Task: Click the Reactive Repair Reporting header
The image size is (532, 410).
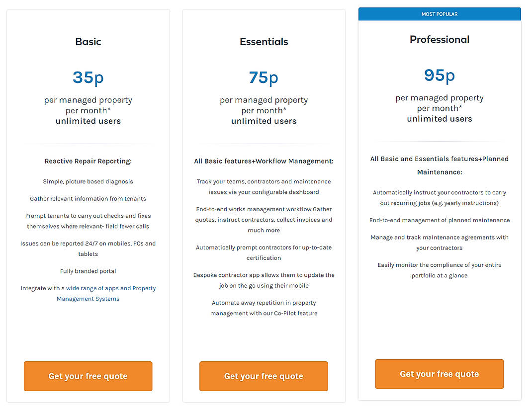Action: click(x=88, y=161)
